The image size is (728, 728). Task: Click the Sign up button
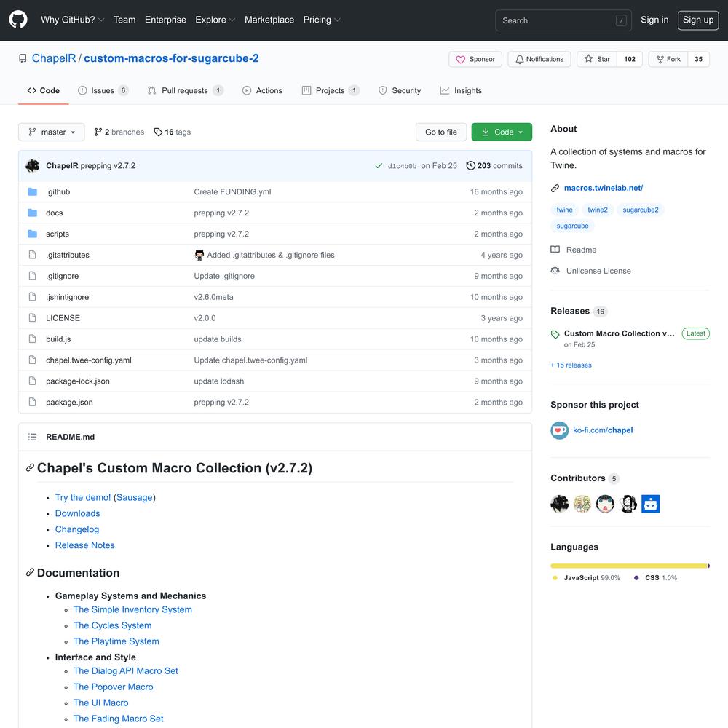click(698, 20)
